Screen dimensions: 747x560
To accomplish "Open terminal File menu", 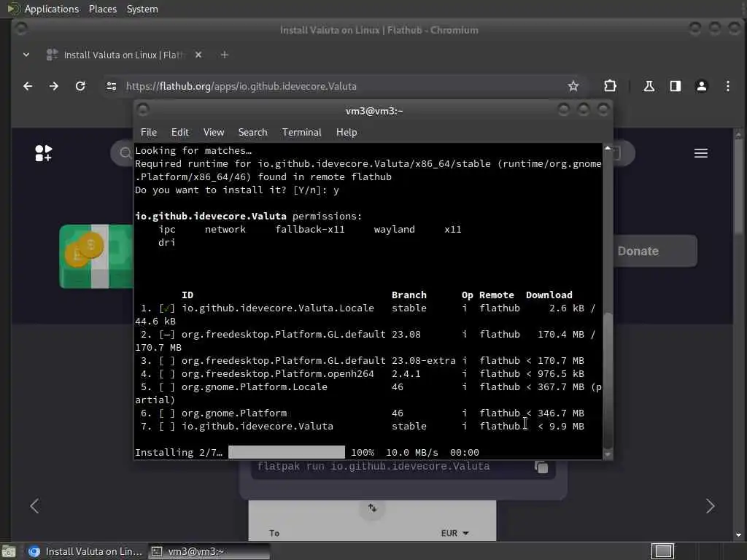I will pyautogui.click(x=149, y=133).
